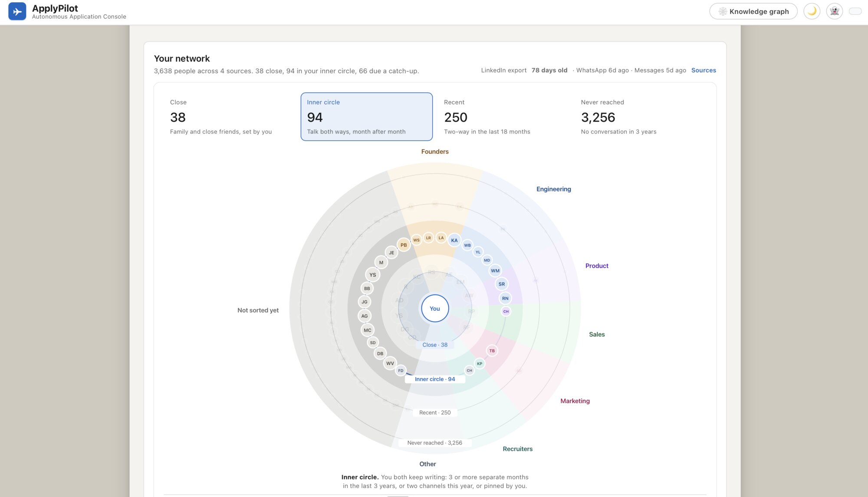The image size is (868, 497).
Task: Select the WS contact bubble
Action: click(x=416, y=240)
